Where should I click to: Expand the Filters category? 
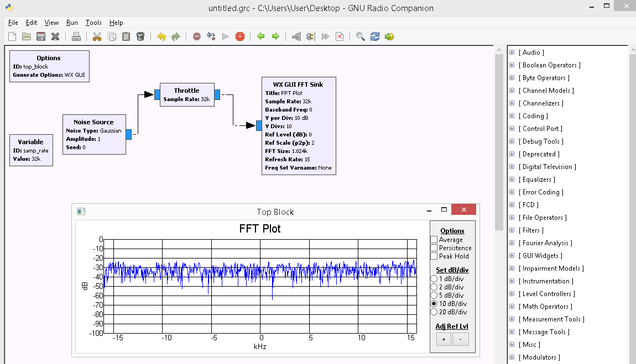(x=512, y=230)
